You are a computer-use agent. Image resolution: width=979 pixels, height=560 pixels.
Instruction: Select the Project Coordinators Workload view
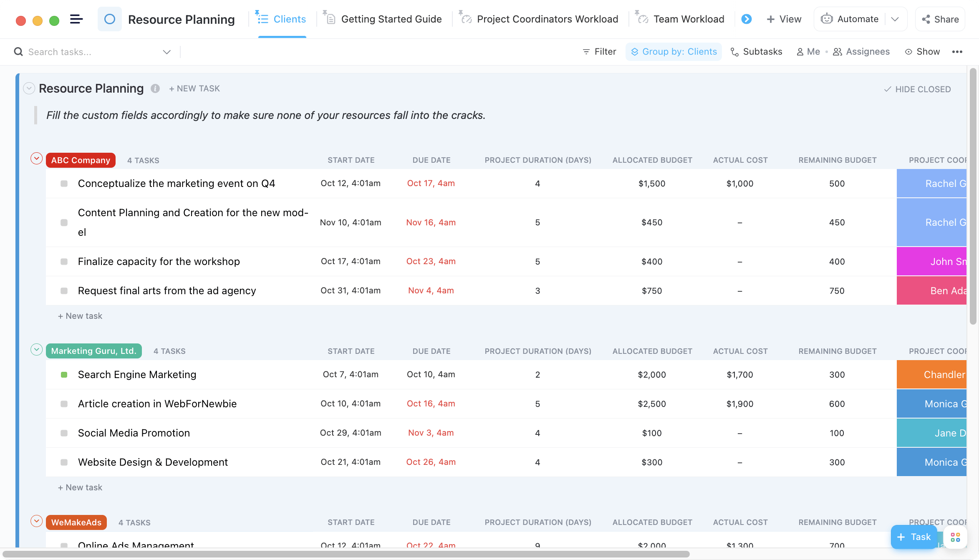point(548,19)
